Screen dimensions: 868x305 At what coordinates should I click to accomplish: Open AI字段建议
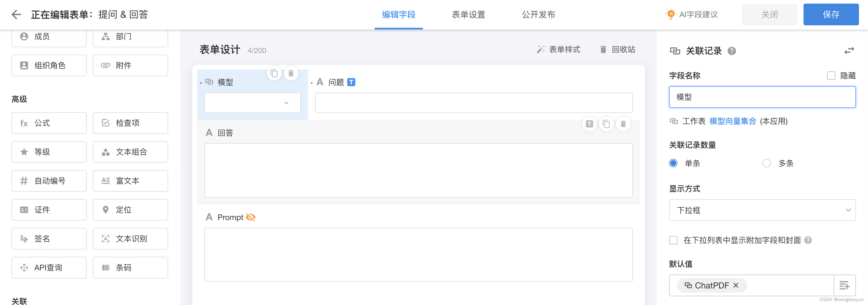coord(691,14)
